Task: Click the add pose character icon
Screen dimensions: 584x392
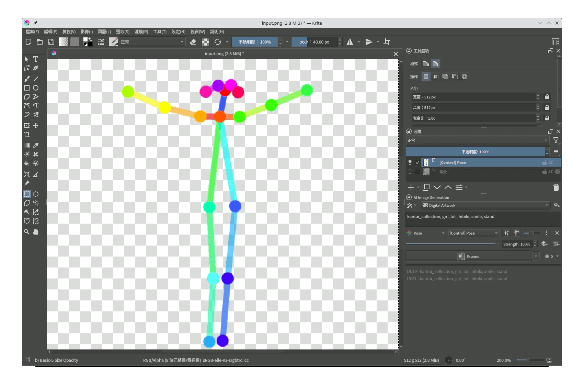Action: tap(517, 233)
